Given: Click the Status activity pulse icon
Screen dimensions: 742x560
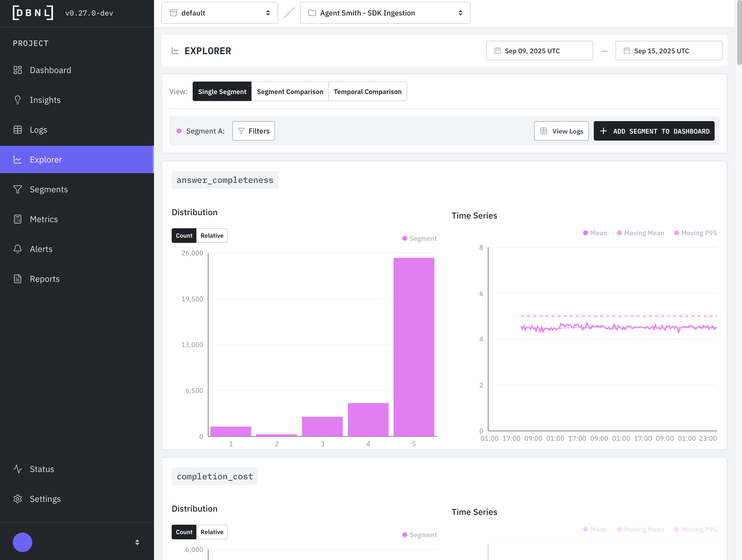Looking at the screenshot, I should click(17, 469).
